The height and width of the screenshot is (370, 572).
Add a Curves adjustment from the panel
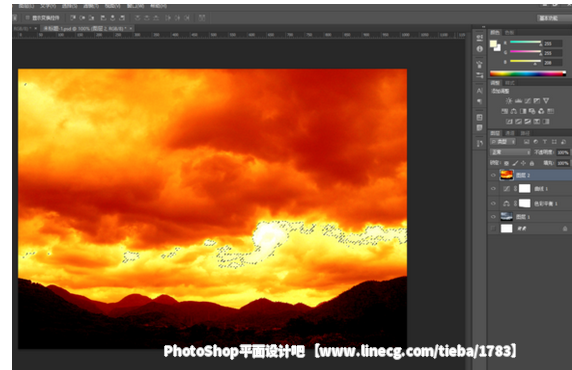(527, 101)
